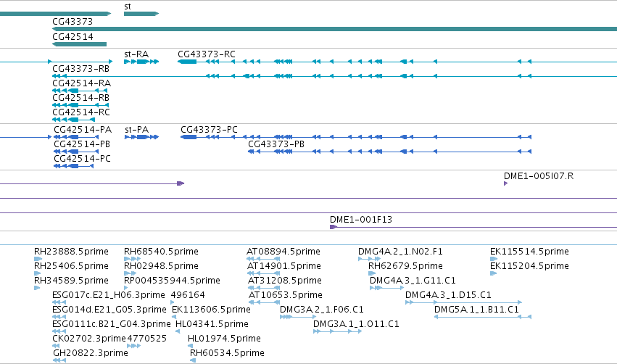Viewport: 617px width, 364px height.
Task: Select the CG43373-PB protein label
Action: [276, 144]
